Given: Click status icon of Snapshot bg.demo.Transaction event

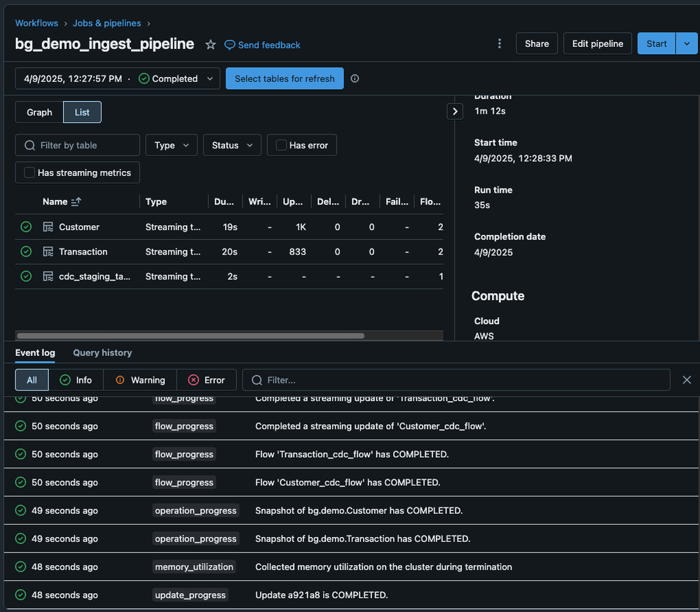Looking at the screenshot, I should point(20,538).
